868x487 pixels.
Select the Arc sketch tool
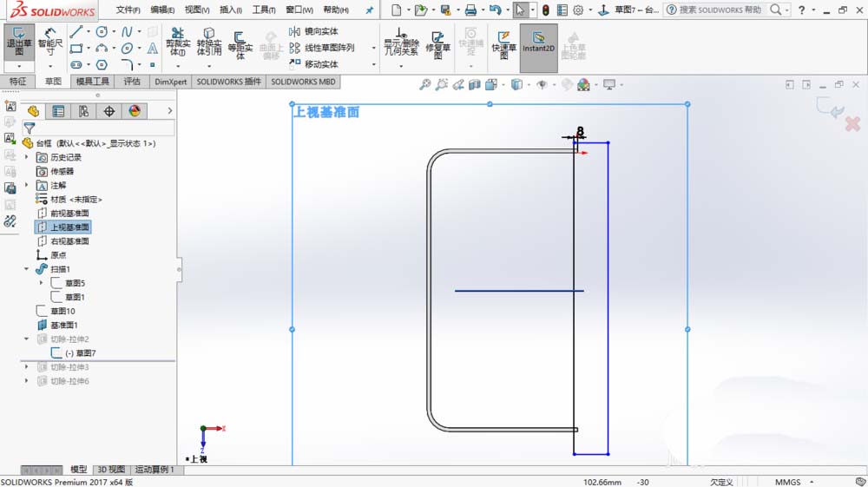coord(102,48)
